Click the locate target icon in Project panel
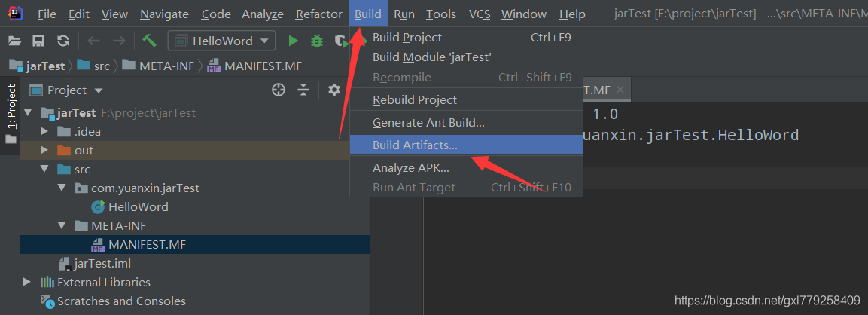Image resolution: width=868 pixels, height=315 pixels. 279,90
